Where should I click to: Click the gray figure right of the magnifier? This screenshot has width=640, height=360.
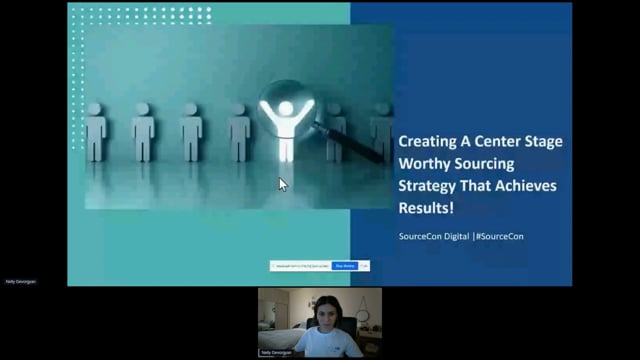click(x=335, y=132)
